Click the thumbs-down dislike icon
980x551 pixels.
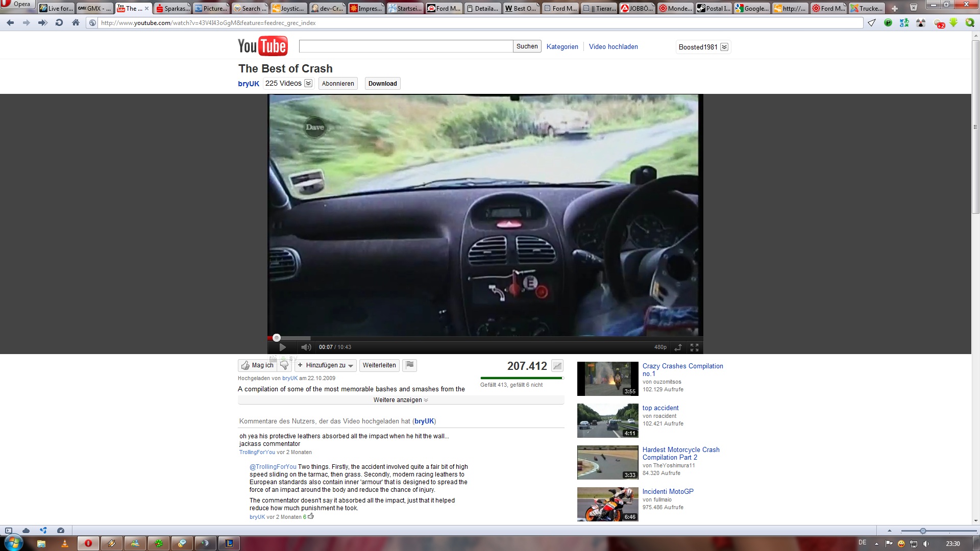[285, 365]
